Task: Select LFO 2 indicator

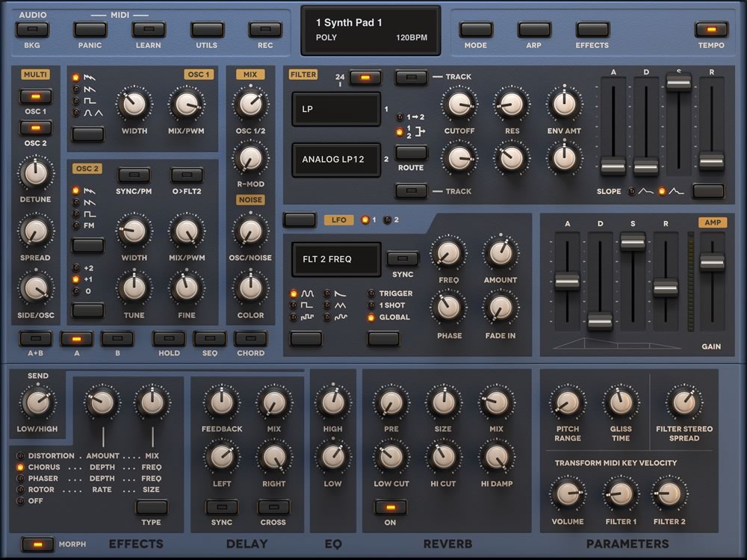Action: click(387, 220)
